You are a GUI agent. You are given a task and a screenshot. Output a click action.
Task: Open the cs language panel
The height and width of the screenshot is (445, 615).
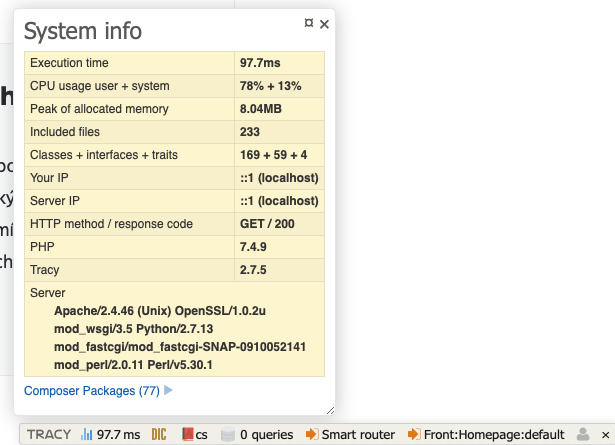[201, 435]
